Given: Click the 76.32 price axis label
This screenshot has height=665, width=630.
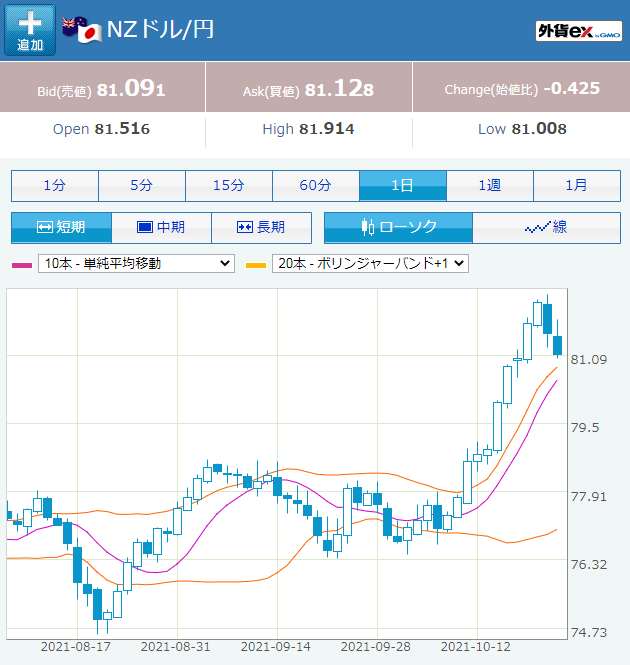Looking at the screenshot, I should [x=588, y=564].
